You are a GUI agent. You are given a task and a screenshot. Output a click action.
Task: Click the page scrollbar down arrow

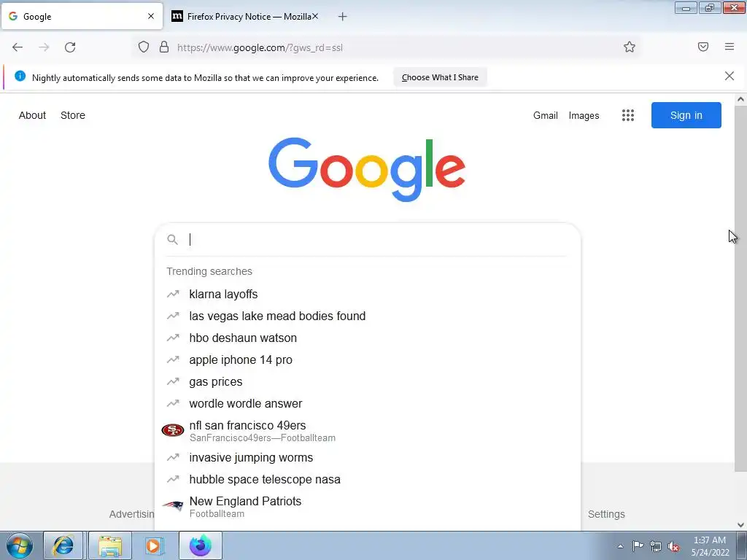pyautogui.click(x=740, y=525)
